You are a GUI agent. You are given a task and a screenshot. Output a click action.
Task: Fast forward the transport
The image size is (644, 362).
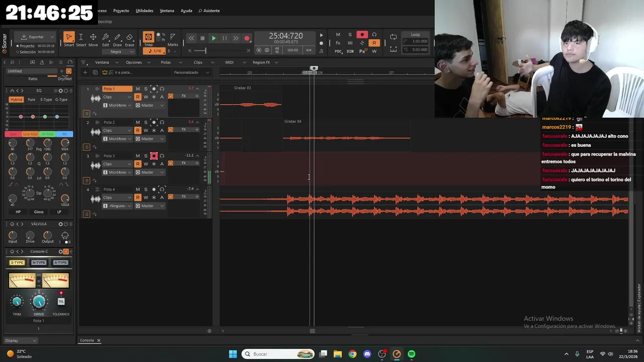coord(235,38)
